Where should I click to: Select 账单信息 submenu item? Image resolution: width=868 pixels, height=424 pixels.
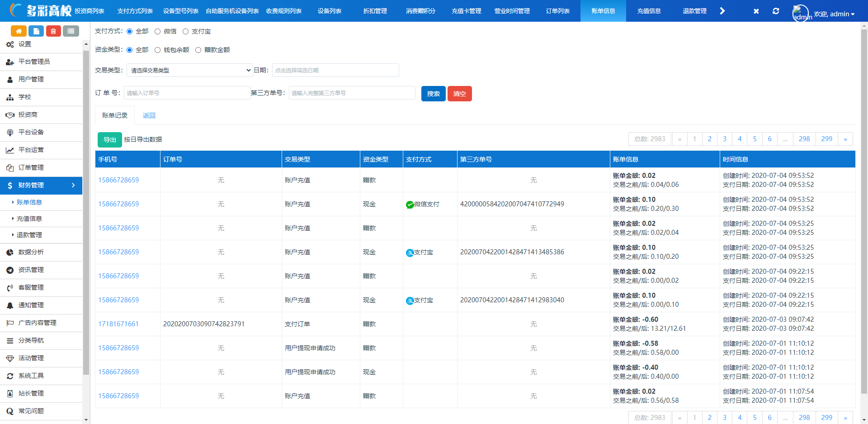click(41, 203)
